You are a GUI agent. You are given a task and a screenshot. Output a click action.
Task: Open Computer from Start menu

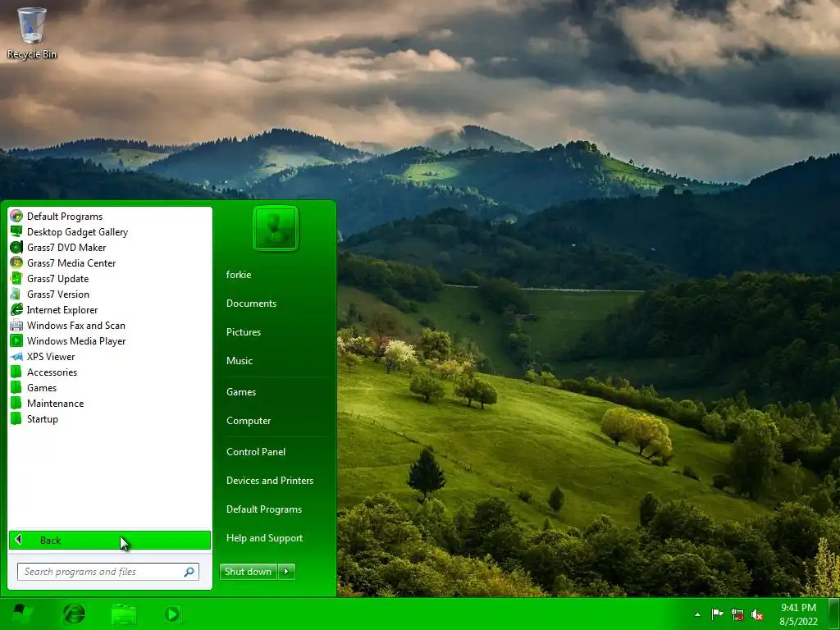click(x=249, y=421)
